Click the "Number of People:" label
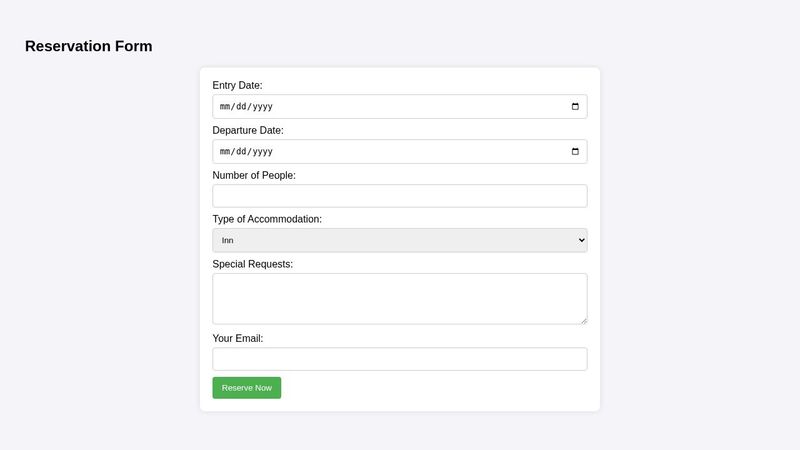 pyautogui.click(x=253, y=175)
